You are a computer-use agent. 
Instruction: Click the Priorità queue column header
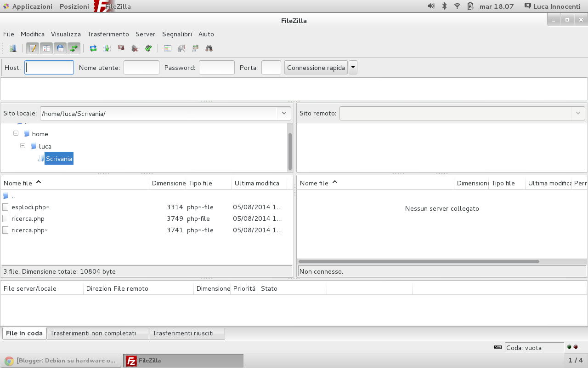[244, 288]
